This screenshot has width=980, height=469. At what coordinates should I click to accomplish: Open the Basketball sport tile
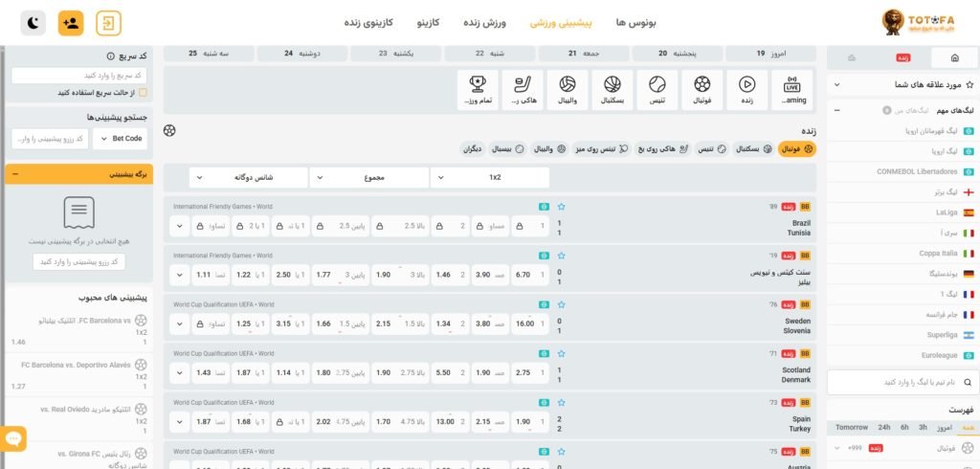click(x=612, y=88)
